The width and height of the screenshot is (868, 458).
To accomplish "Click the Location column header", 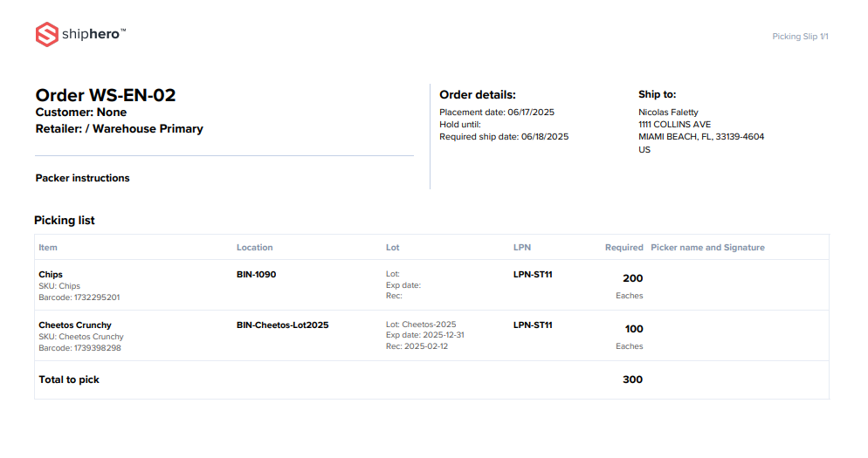I will (255, 248).
